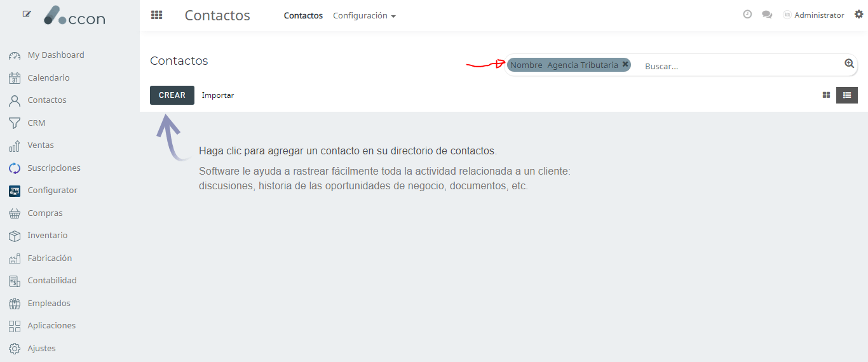Click the Empleados people icon
The height and width of the screenshot is (362, 868).
pos(15,304)
